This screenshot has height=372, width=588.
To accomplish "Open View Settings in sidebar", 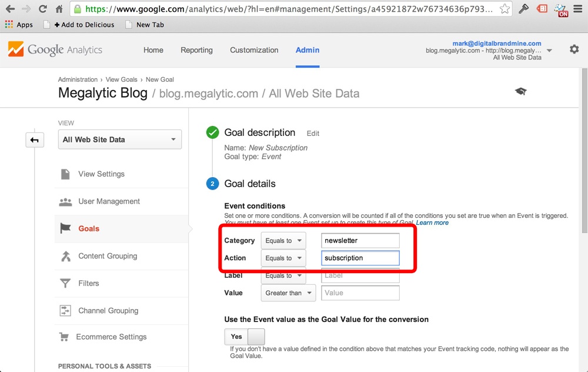I will pyautogui.click(x=101, y=174).
